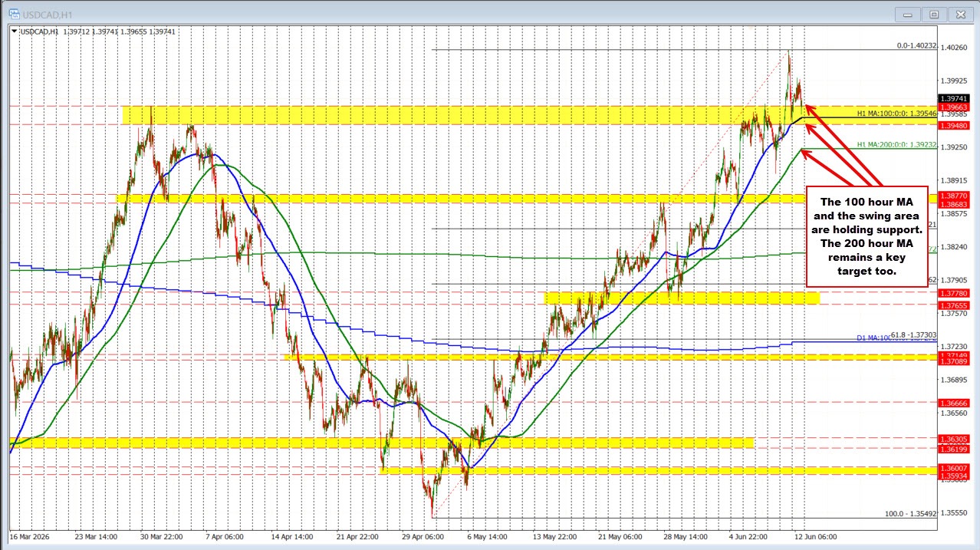
Task: Close the USDCAD,H1 chart window
Action: click(960, 14)
